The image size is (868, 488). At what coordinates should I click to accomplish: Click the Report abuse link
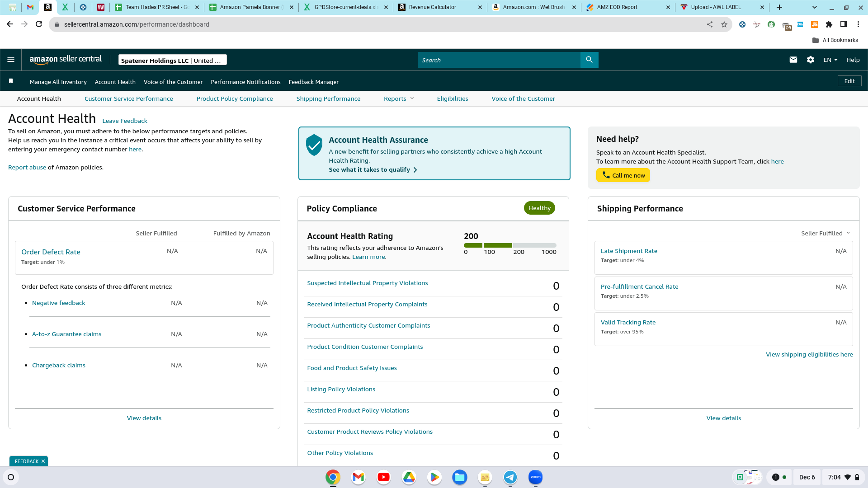(27, 167)
